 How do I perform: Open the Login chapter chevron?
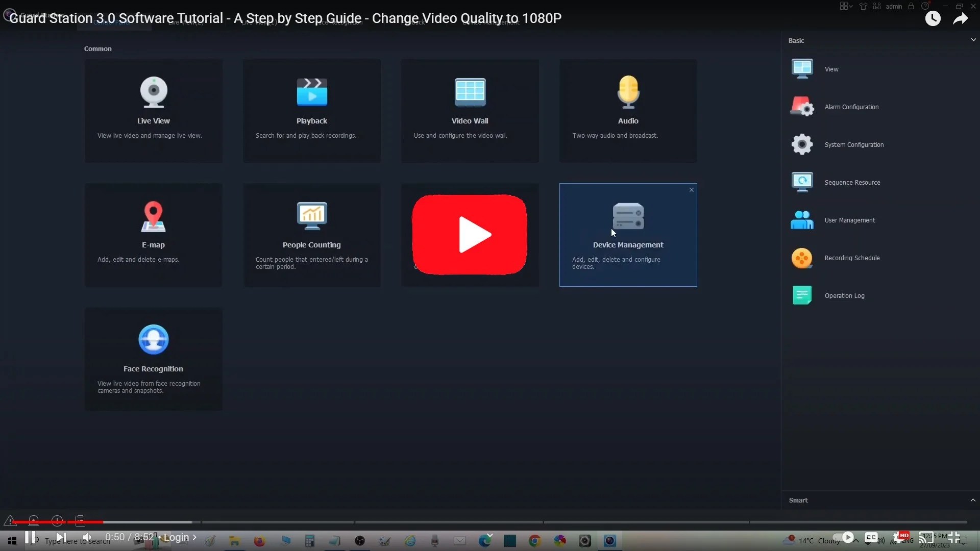pyautogui.click(x=194, y=537)
